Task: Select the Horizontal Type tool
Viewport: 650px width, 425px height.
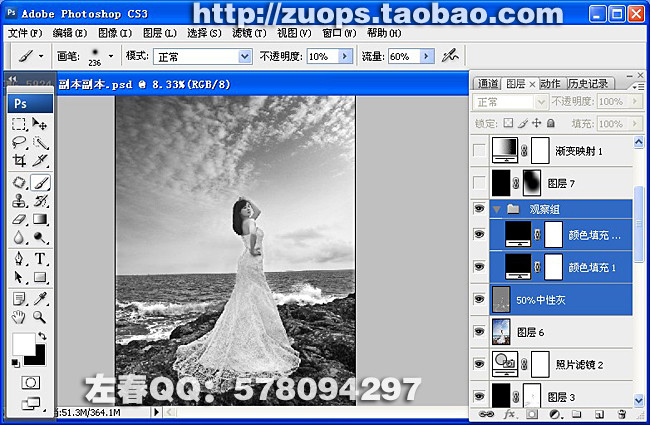Action: (x=40, y=259)
